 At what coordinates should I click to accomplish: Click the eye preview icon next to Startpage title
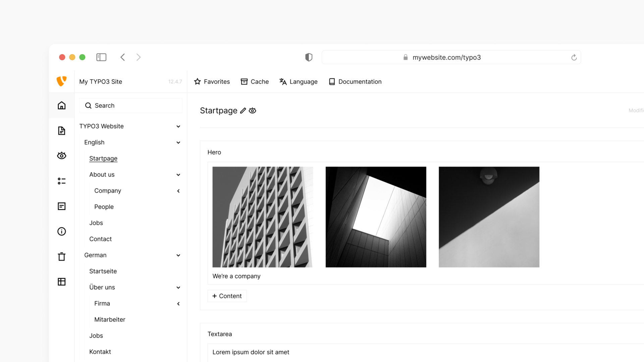point(253,110)
